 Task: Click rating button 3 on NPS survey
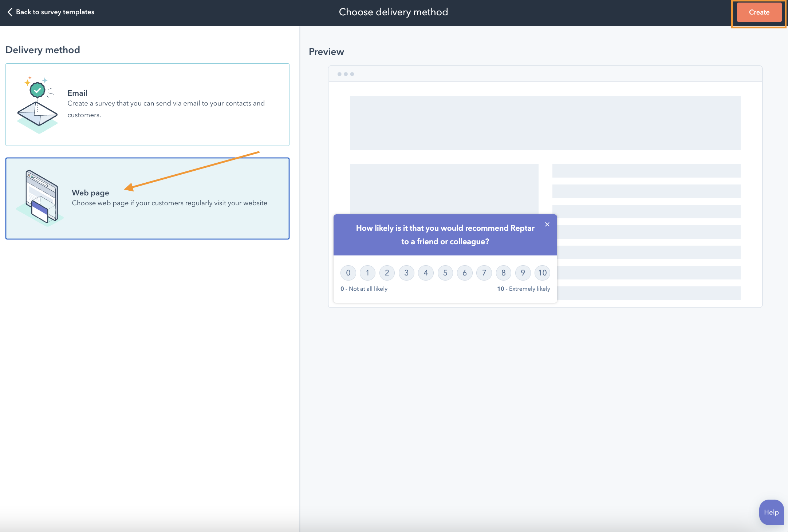coord(406,273)
